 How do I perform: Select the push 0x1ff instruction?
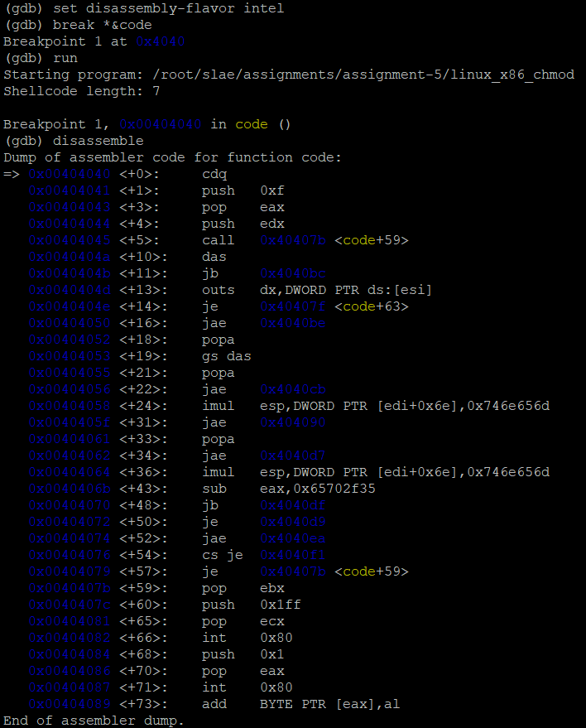251,605
